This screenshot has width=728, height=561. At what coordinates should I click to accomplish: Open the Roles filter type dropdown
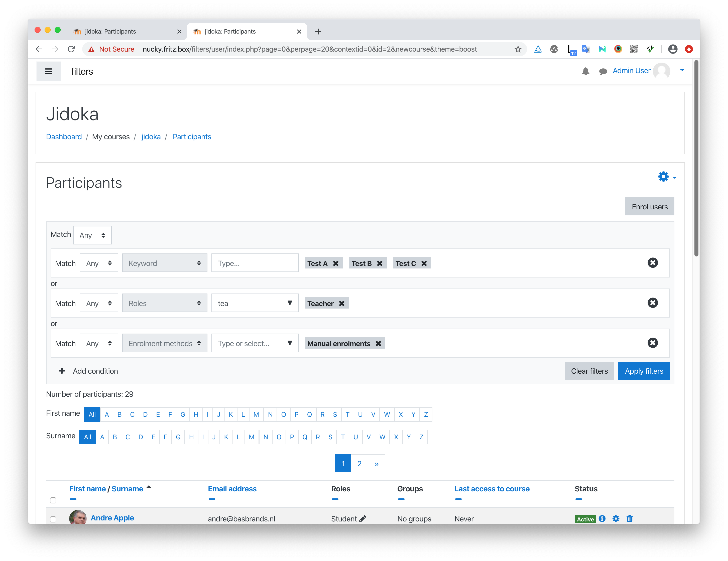tap(165, 303)
